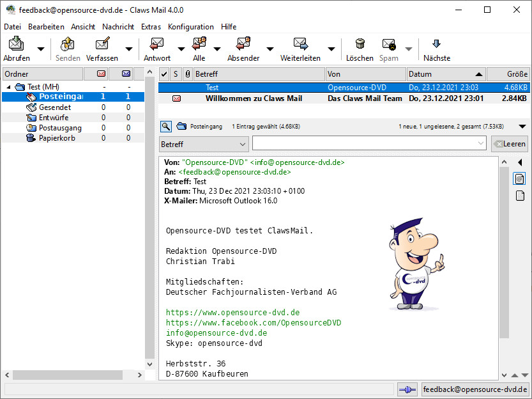Open the Nachricht menu
Image resolution: width=532 pixels, height=399 pixels.
118,27
